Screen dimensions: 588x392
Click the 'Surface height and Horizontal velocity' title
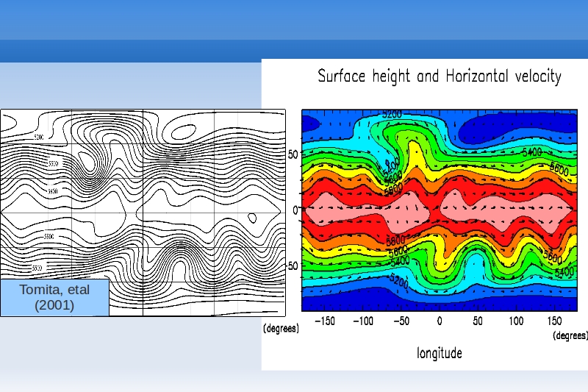[x=439, y=76]
